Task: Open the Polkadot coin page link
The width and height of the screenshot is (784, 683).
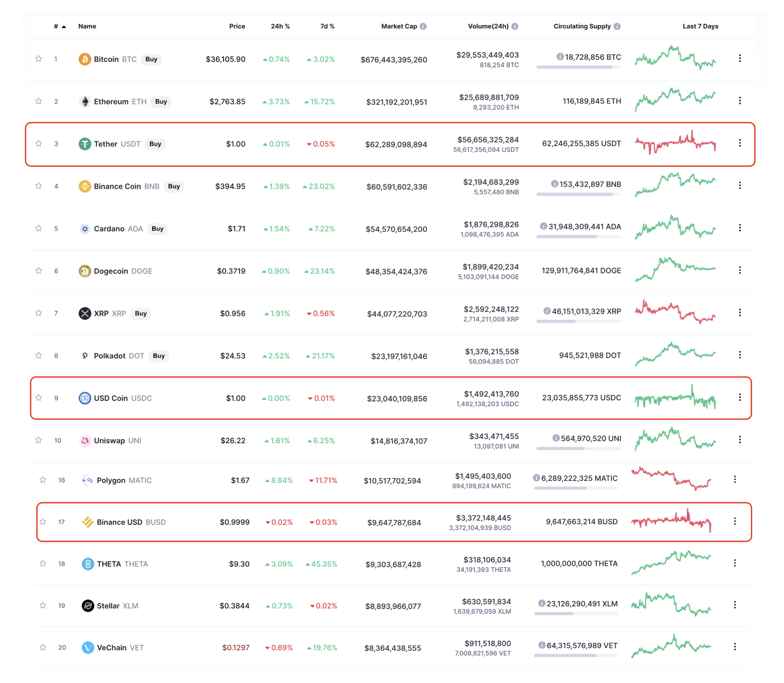Action: 110,356
